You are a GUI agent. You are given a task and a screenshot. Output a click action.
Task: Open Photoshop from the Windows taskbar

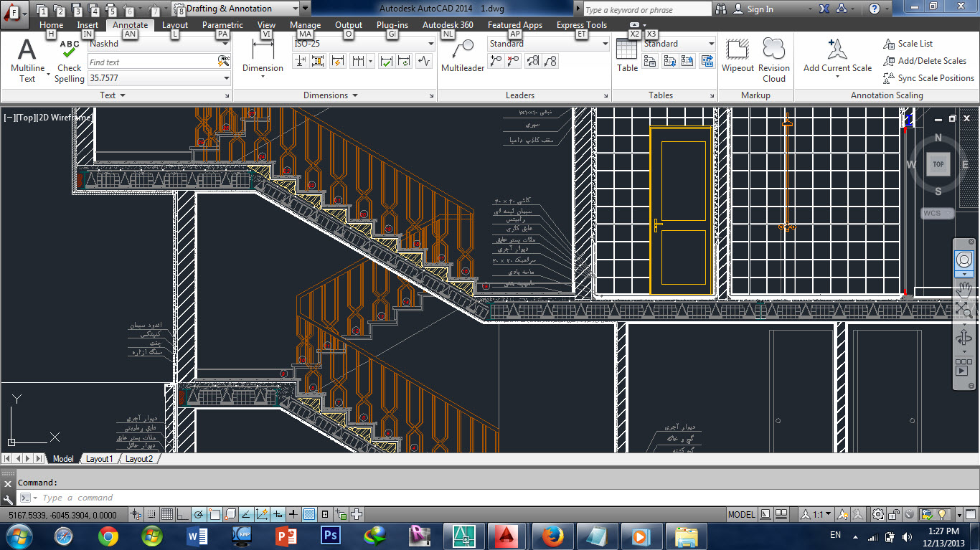pos(331,535)
